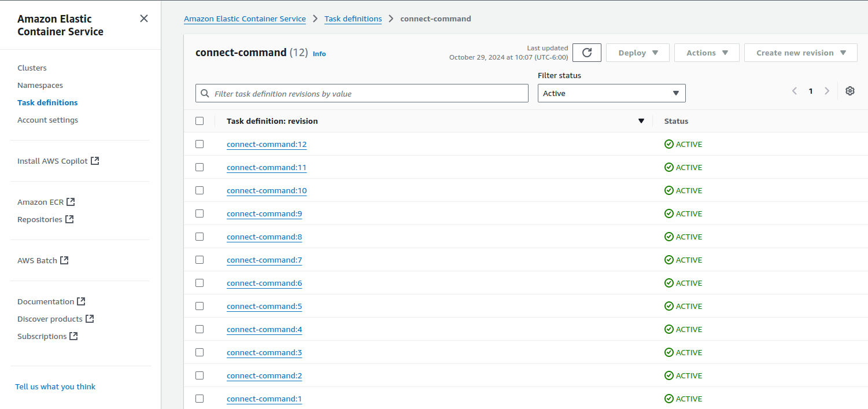Open table preferences gear icon
This screenshot has height=409, width=868.
pos(849,91)
